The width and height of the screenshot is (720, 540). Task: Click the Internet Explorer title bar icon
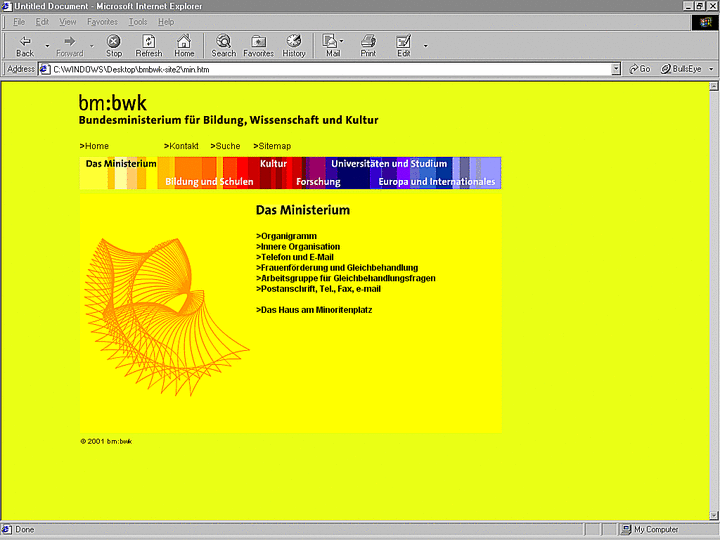point(6,6)
